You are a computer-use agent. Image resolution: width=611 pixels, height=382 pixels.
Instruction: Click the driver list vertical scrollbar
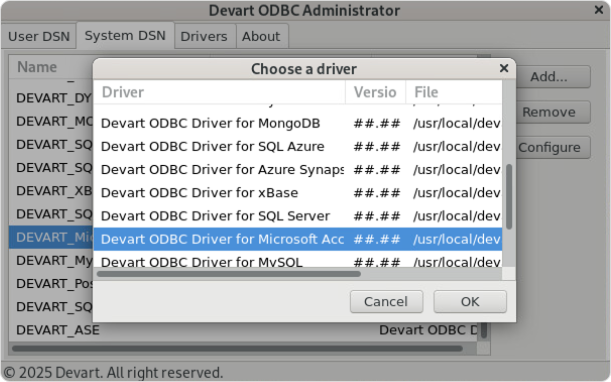point(509,197)
